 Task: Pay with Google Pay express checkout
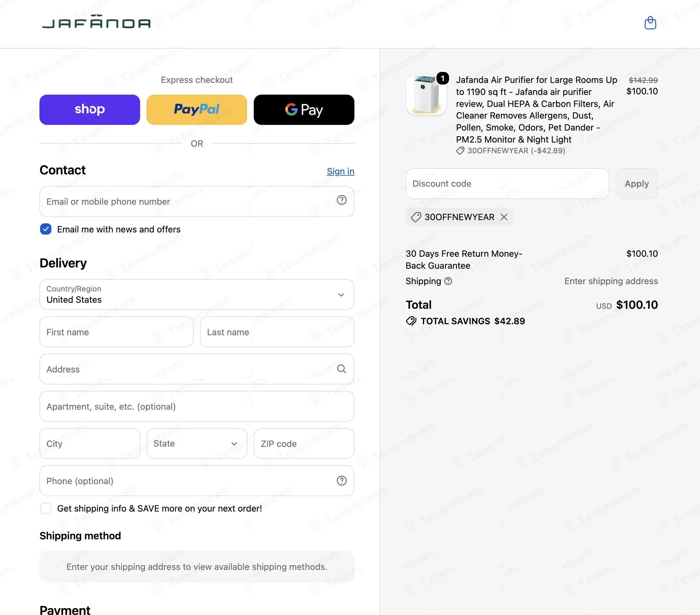coord(304,109)
